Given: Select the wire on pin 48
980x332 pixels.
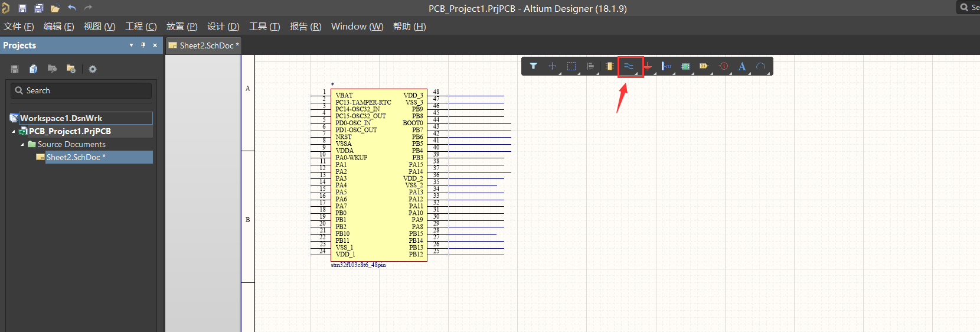Looking at the screenshot, I should coord(476,96).
